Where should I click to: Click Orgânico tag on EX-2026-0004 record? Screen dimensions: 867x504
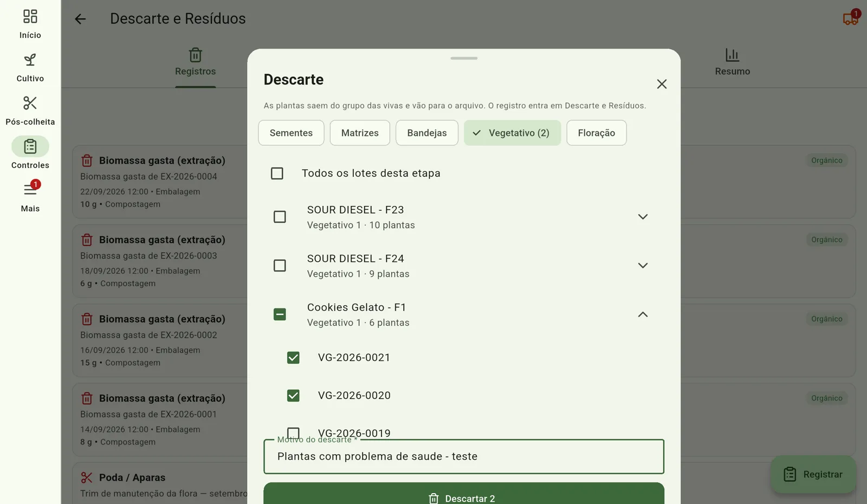827,160
